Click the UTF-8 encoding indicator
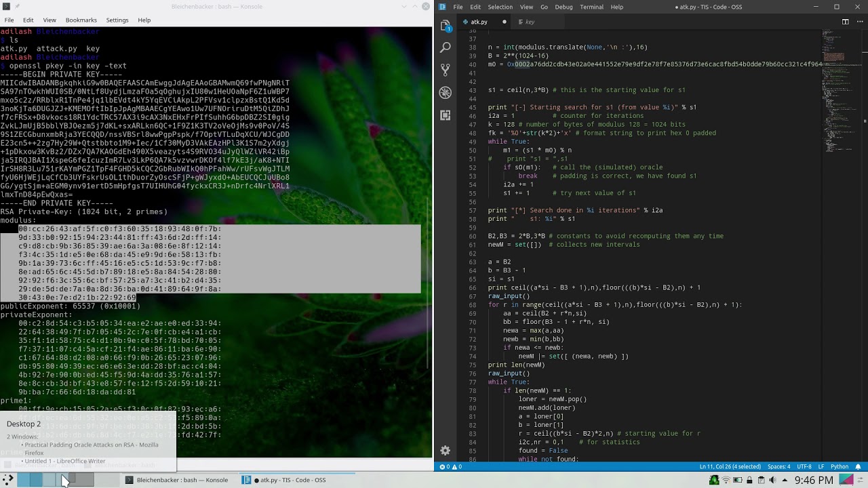 pos(804,467)
